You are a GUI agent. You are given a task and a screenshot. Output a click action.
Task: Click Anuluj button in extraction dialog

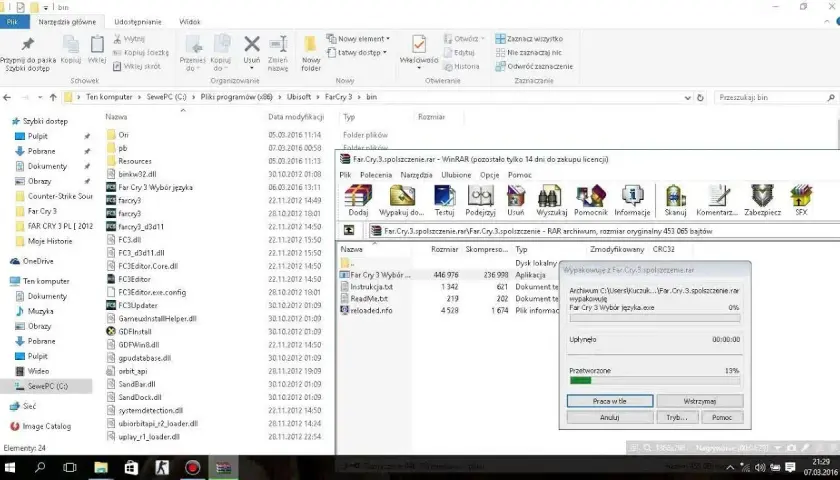click(610, 417)
